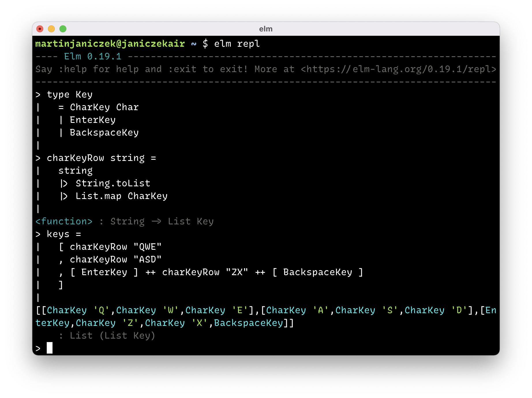Minimize the elm terminal window
This screenshot has width=532, height=398.
(x=51, y=29)
